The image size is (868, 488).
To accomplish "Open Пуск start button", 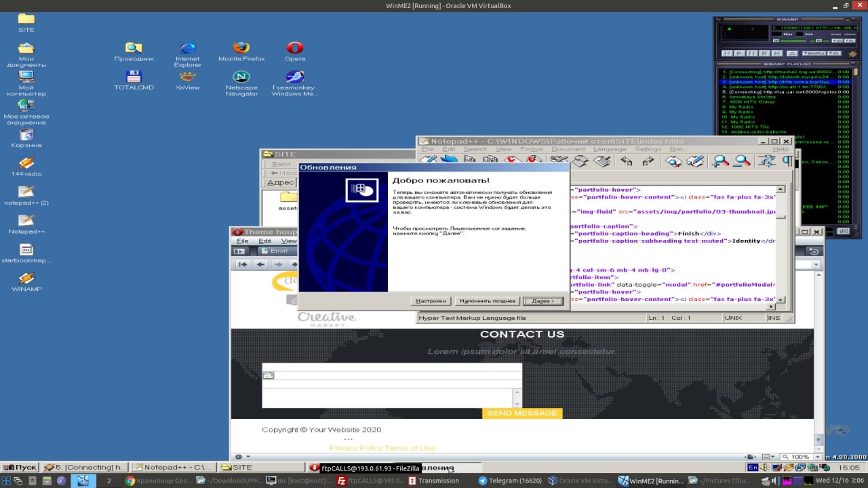I will [20, 467].
